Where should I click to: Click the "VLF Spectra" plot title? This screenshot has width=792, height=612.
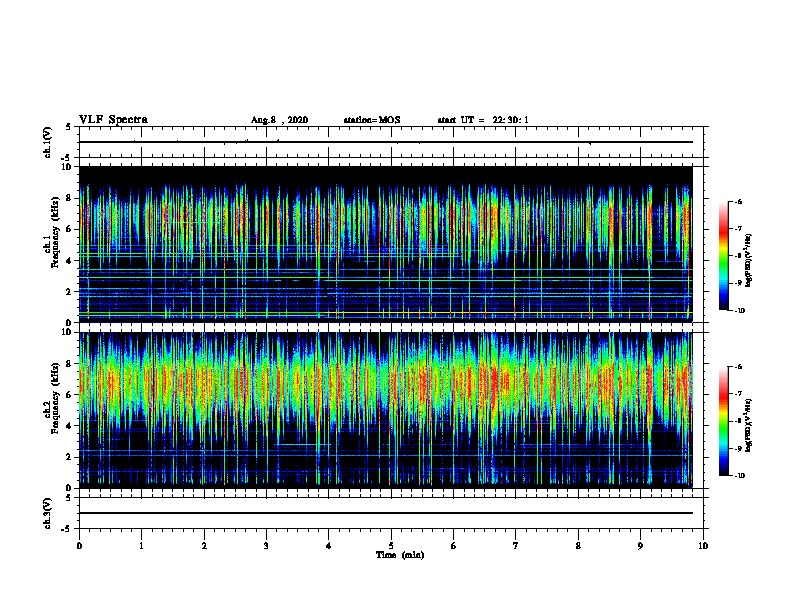pyautogui.click(x=113, y=120)
